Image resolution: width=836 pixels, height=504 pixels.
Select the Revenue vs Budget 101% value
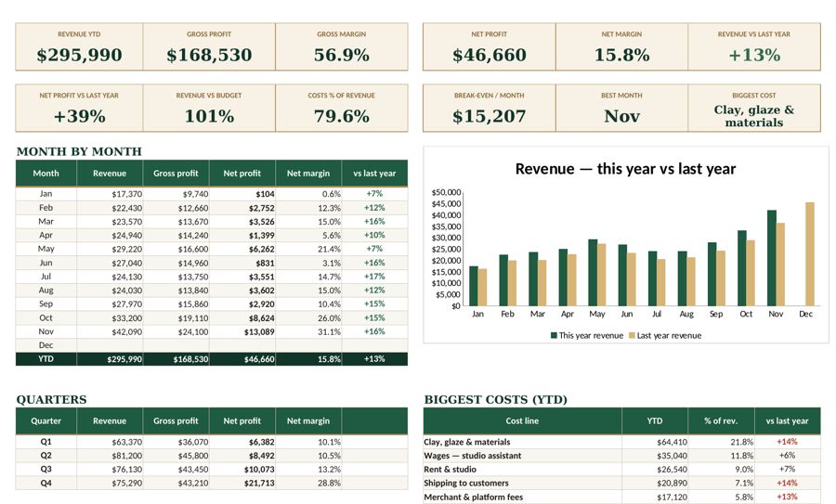[x=209, y=116]
